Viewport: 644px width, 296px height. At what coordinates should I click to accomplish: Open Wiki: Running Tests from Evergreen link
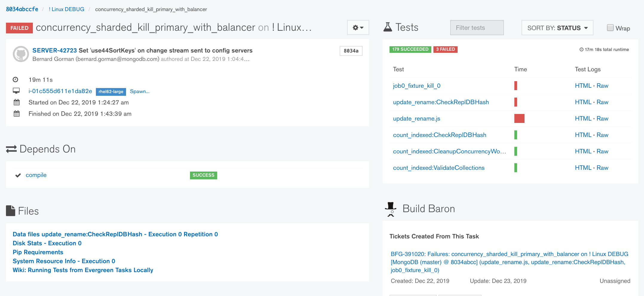point(83,270)
